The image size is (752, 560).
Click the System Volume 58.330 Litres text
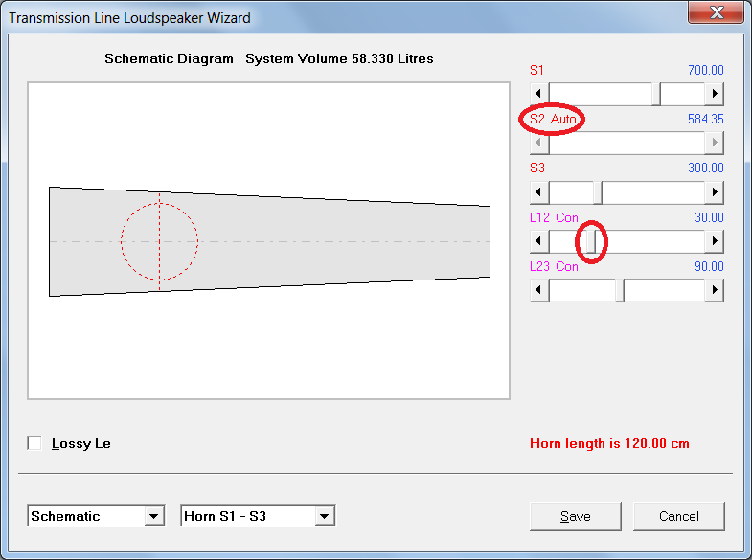(339, 58)
